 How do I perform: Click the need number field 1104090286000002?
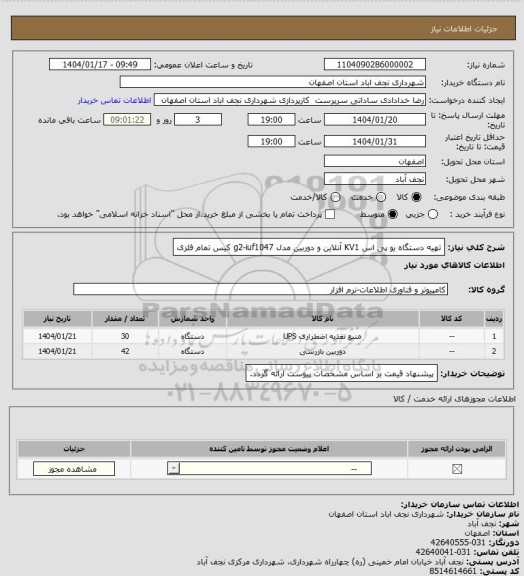click(375, 64)
